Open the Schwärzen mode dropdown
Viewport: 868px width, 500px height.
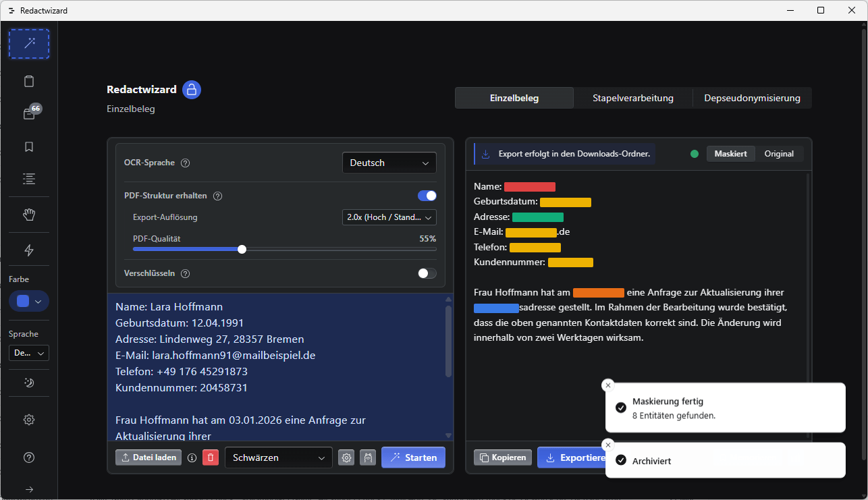tap(279, 457)
